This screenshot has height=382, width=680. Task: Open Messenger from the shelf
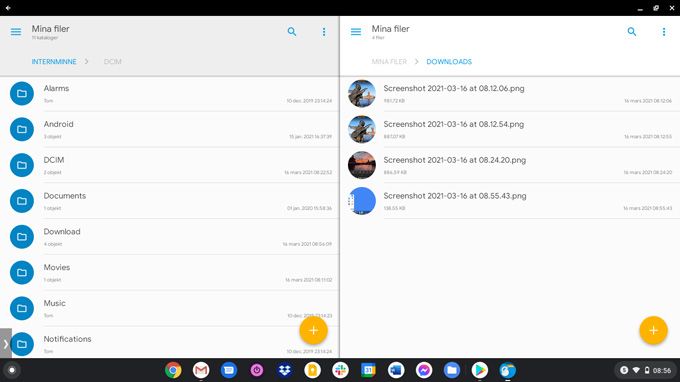424,370
